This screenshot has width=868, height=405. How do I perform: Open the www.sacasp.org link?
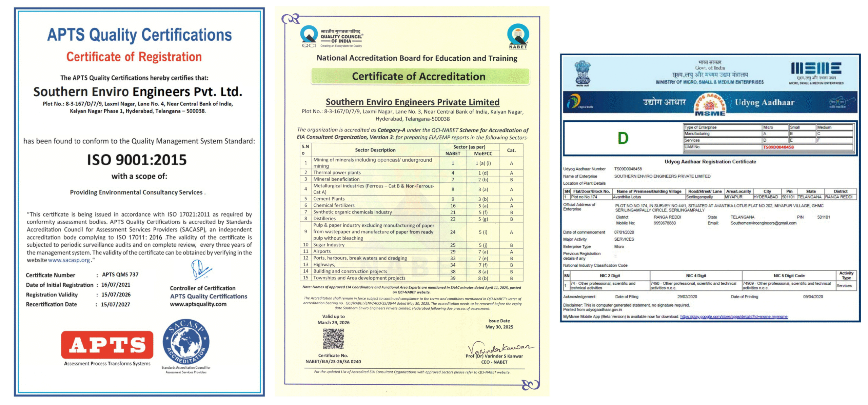pos(69,260)
